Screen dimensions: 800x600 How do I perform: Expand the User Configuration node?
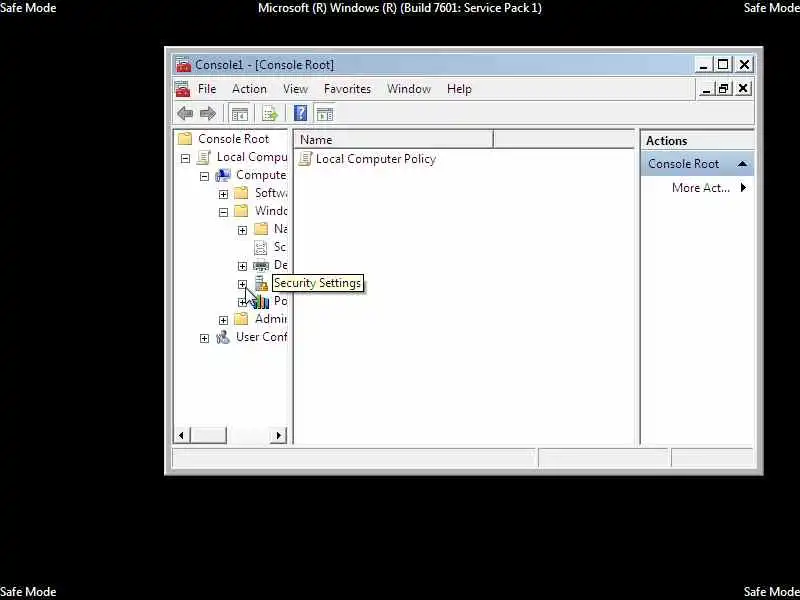click(204, 338)
